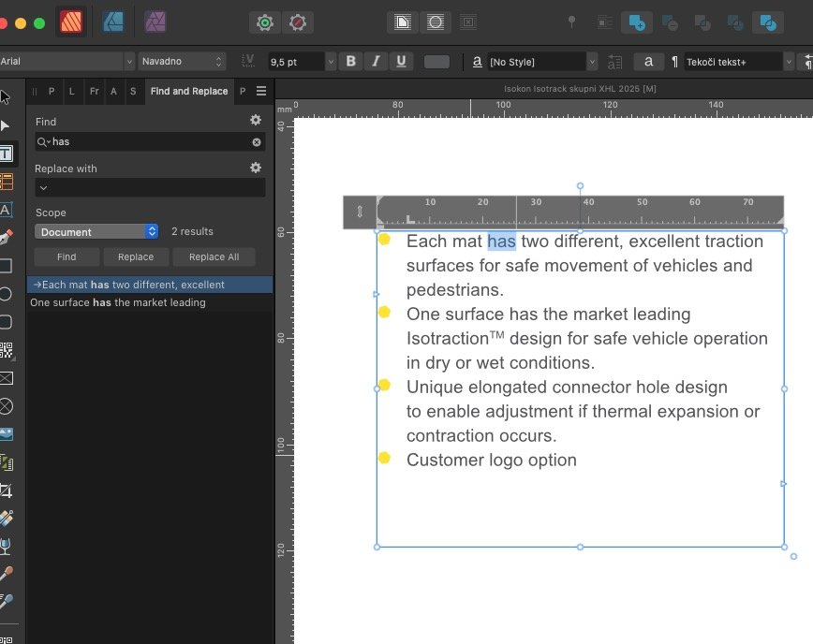The height and width of the screenshot is (644, 813).
Task: Select the Pen tool
Action: [x=6, y=238]
